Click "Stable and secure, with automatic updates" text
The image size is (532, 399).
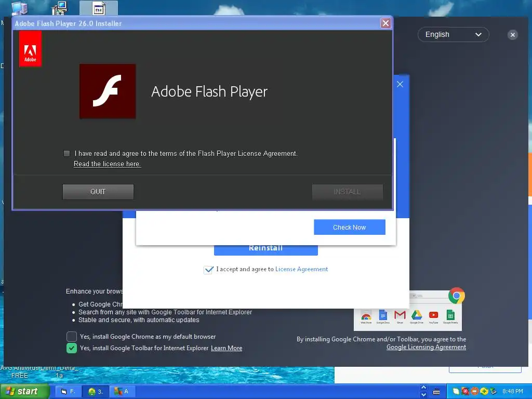pyautogui.click(x=139, y=320)
